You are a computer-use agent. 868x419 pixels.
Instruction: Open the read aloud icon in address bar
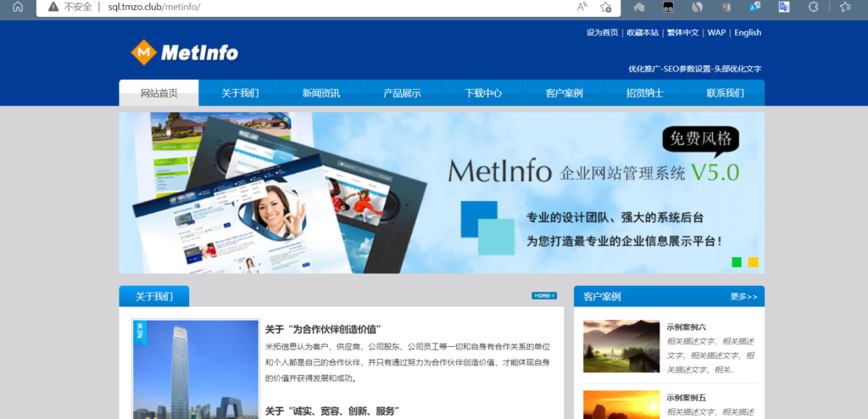coord(581,7)
